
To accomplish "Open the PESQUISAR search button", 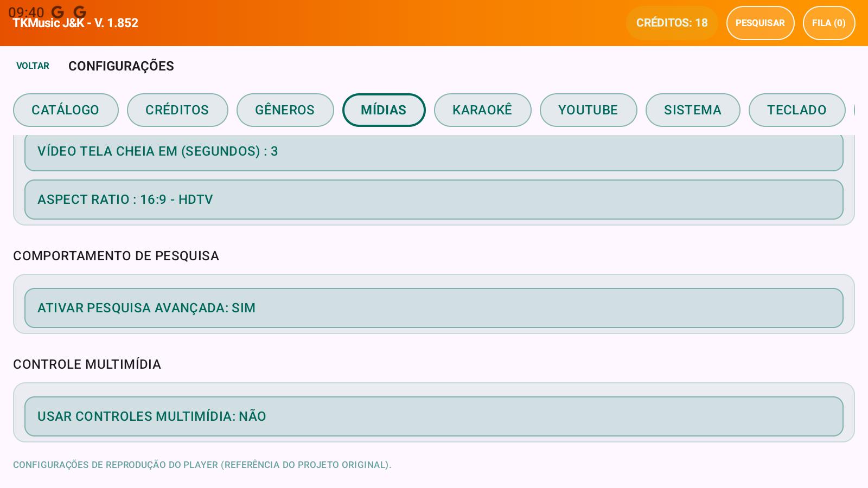I will pos(760,23).
